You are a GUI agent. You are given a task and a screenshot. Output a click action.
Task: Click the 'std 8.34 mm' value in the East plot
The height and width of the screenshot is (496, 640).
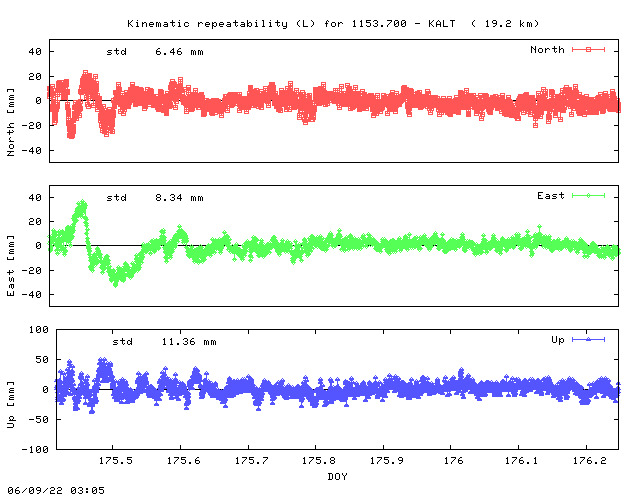(155, 198)
